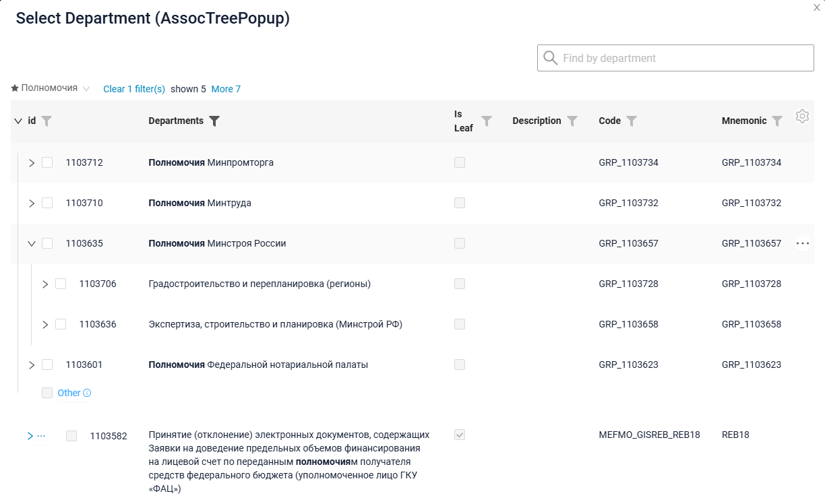Viewport: 825px width, 504px height.
Task: Click the Find by department search field
Action: click(x=675, y=58)
